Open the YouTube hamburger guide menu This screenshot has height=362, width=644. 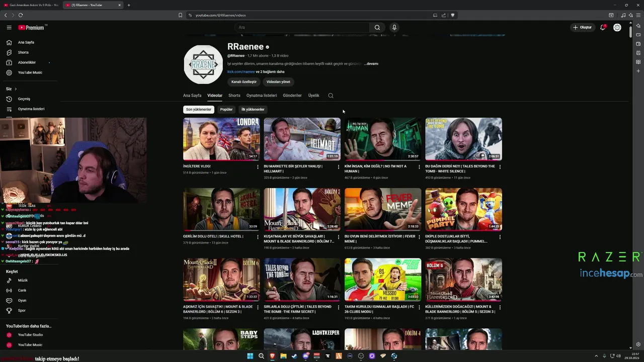[x=9, y=28]
